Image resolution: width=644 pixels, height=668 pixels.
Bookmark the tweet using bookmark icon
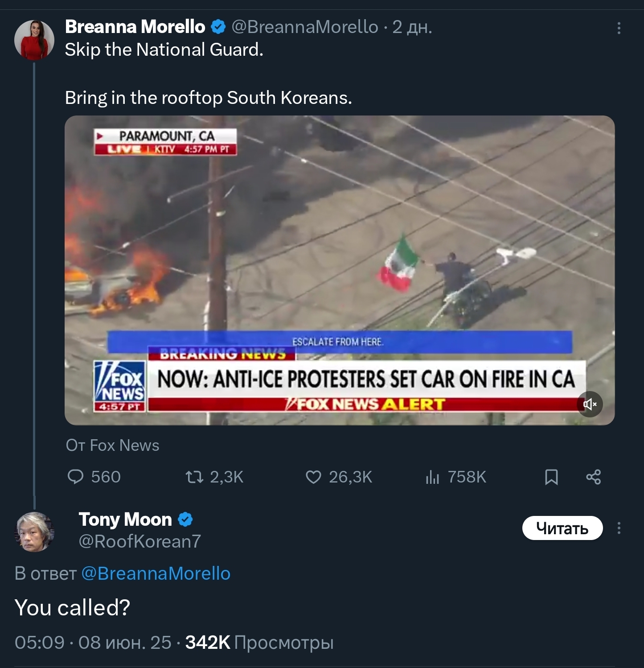pos(551,477)
